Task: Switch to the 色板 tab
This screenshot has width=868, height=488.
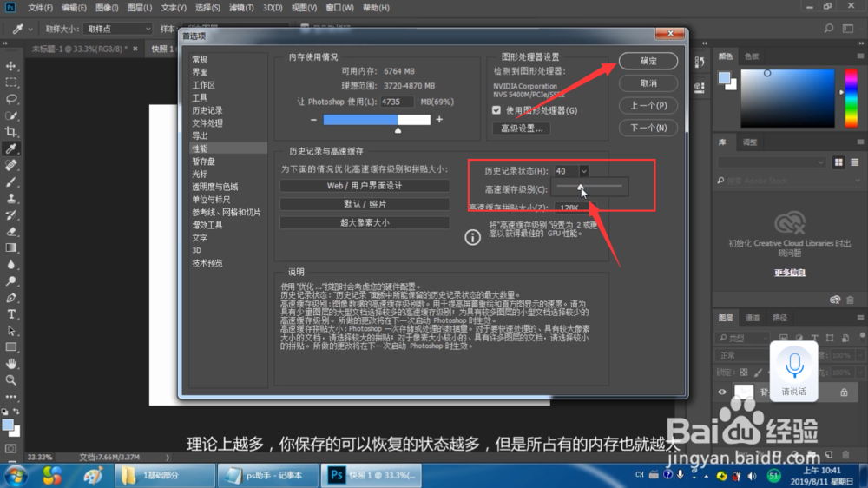Action: [x=751, y=56]
